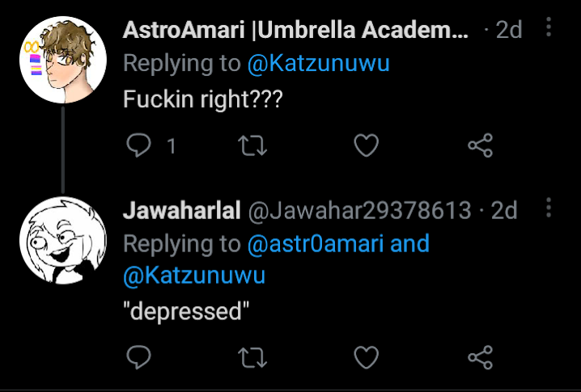The width and height of the screenshot is (581, 392).
Task: Reply to Jawaharlal's "depressed" tweet
Action: [138, 357]
